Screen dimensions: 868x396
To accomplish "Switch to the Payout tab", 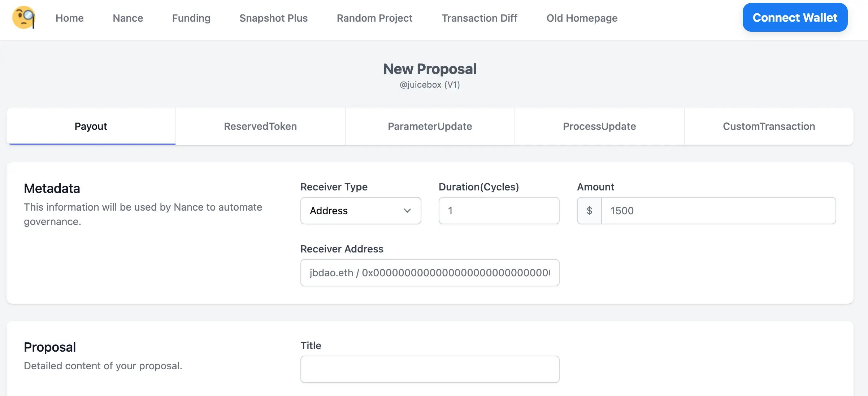I will [91, 126].
